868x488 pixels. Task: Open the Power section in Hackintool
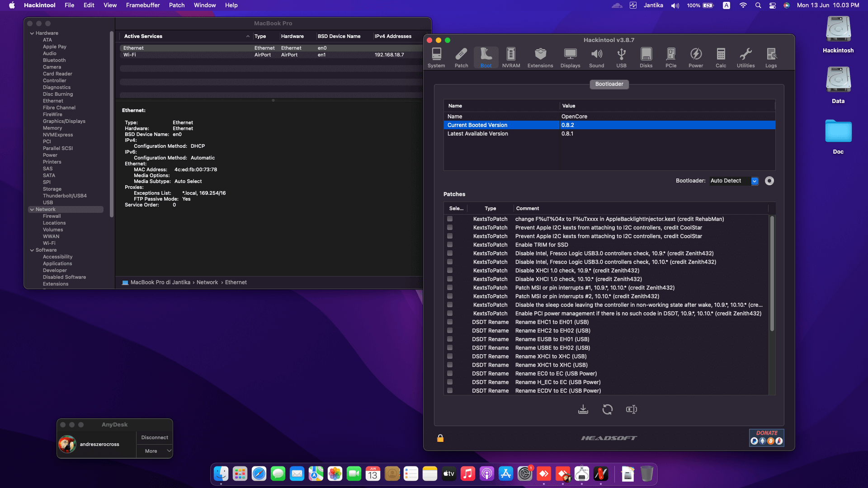[x=696, y=57]
